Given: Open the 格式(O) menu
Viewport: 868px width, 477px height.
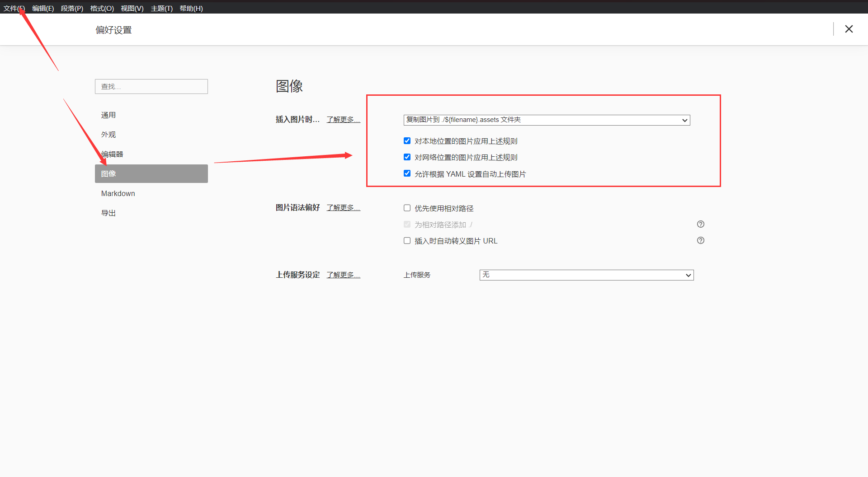Looking at the screenshot, I should click(x=102, y=8).
